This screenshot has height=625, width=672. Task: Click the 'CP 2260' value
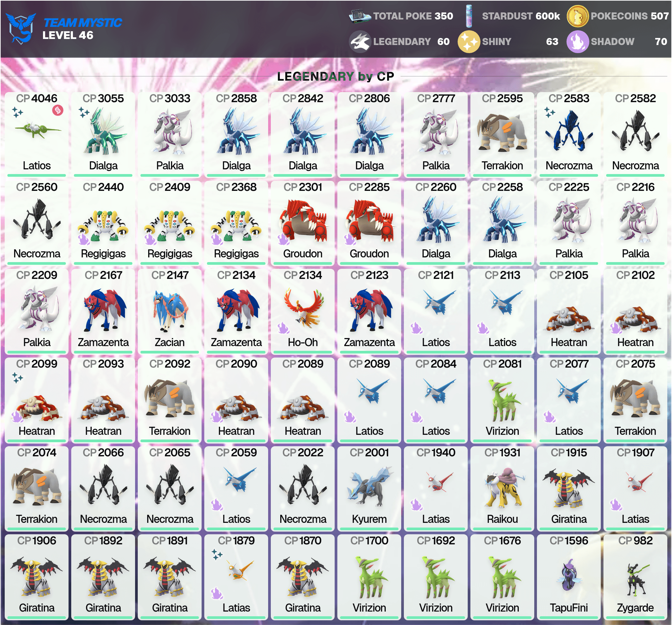click(436, 187)
